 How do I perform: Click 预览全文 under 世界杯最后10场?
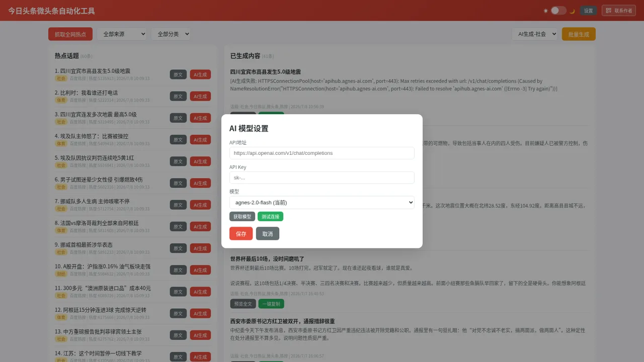click(x=243, y=304)
